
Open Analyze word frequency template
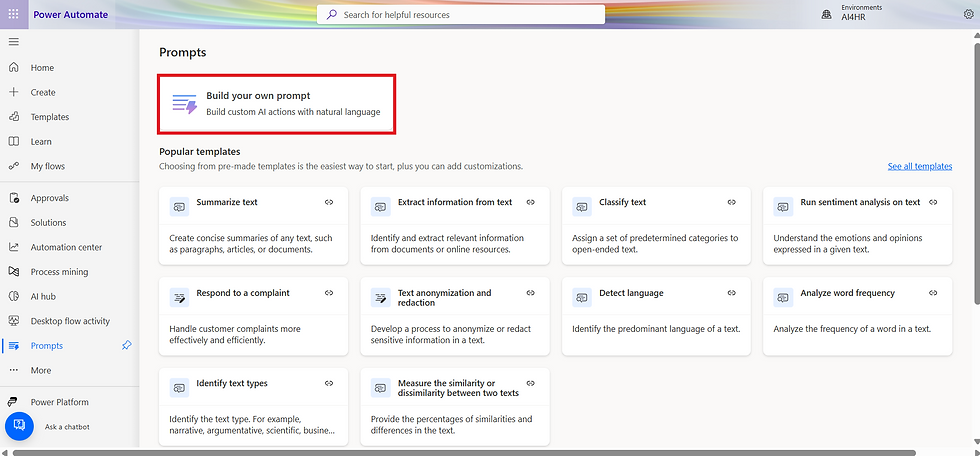click(x=858, y=316)
